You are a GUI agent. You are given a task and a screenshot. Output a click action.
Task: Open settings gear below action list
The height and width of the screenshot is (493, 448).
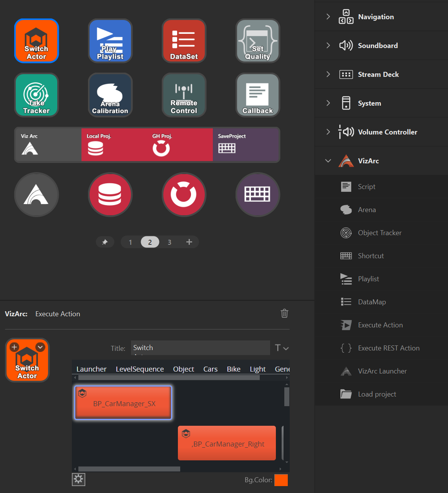point(78,479)
